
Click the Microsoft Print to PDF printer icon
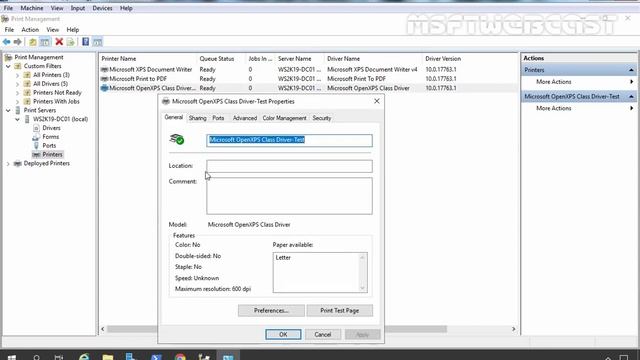click(x=104, y=79)
